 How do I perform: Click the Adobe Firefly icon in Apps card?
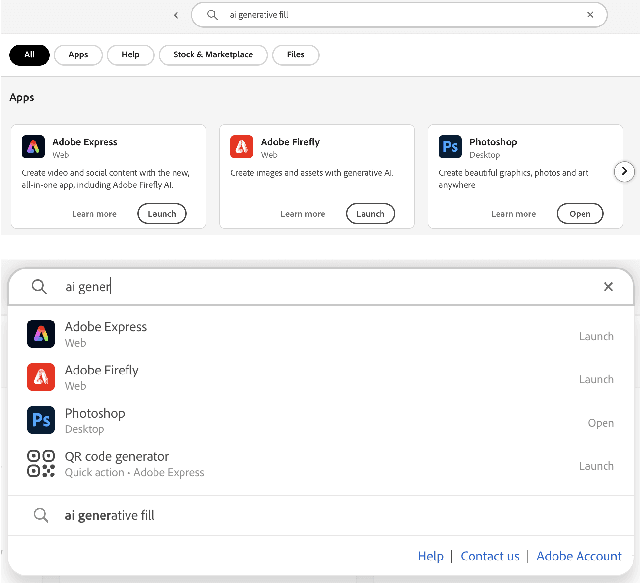coord(241,148)
